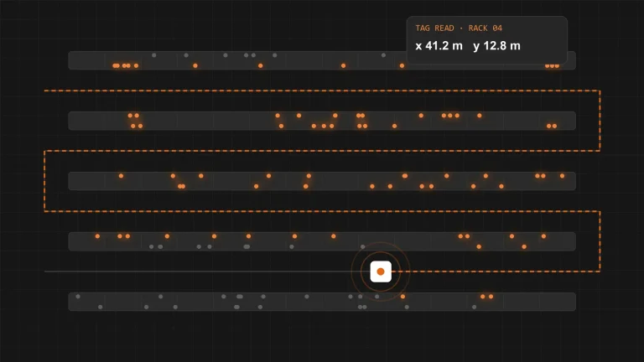Select the leftmost gray unread tag in bottom rack
644x362 pixels.
(x=78, y=297)
